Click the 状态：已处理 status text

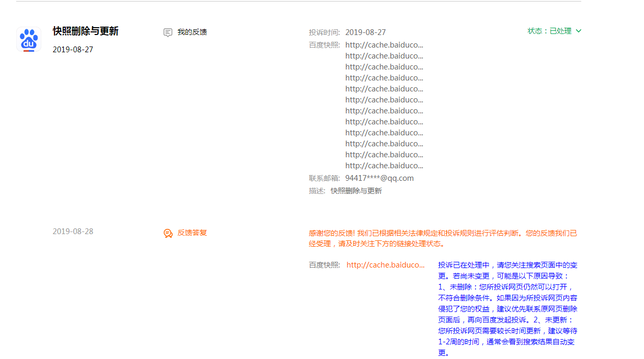(549, 31)
